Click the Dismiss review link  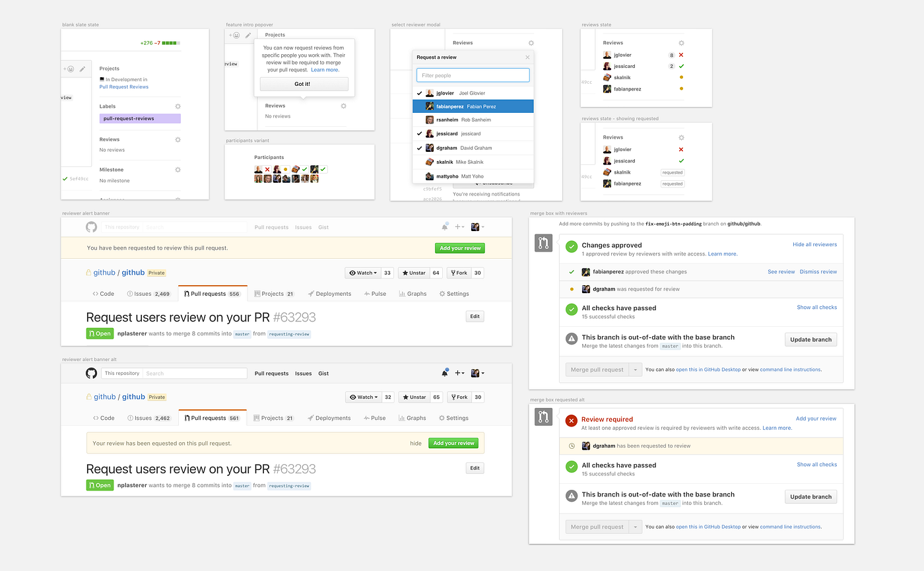(818, 272)
